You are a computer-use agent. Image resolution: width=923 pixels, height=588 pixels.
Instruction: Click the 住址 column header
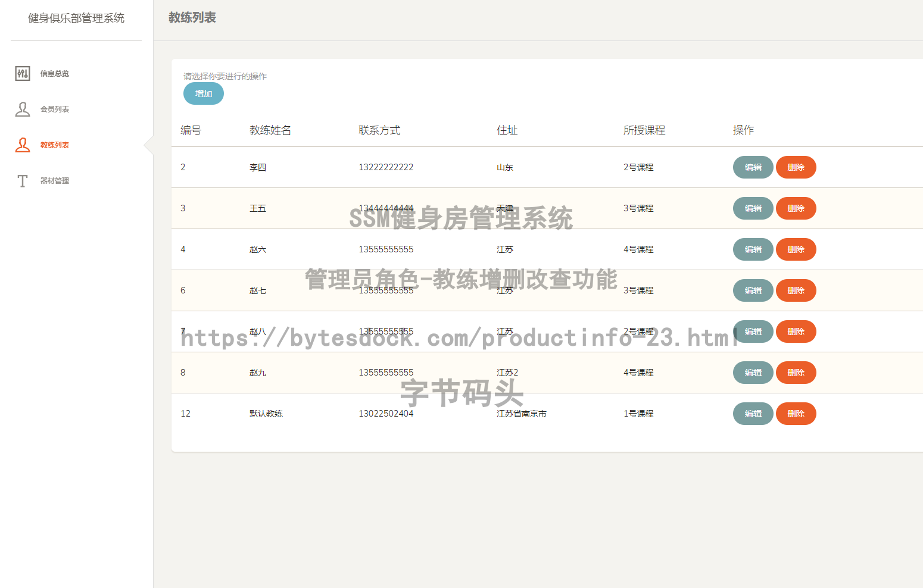pos(507,130)
